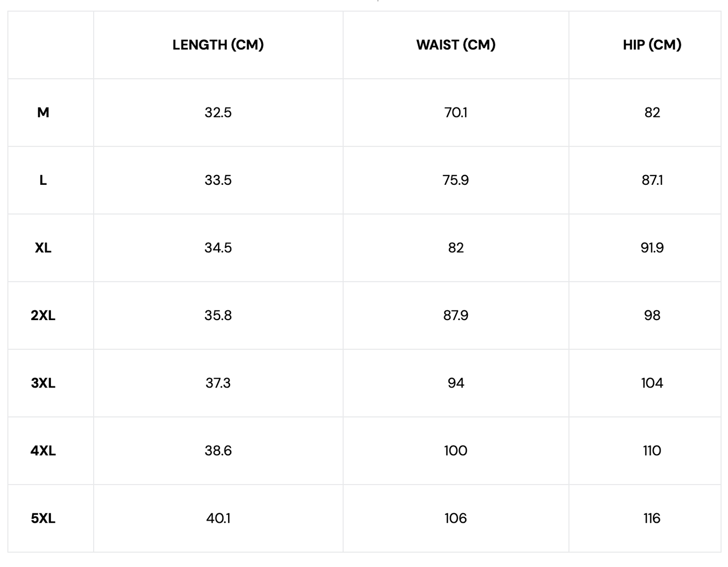This screenshot has height=567, width=728.
Task: Click the 4XL size row label
Action: tap(43, 451)
